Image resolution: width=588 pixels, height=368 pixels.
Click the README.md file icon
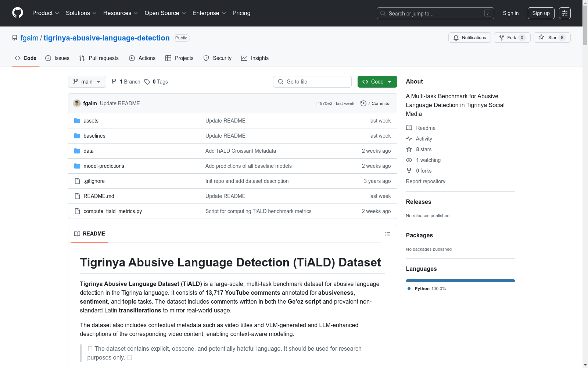77,196
